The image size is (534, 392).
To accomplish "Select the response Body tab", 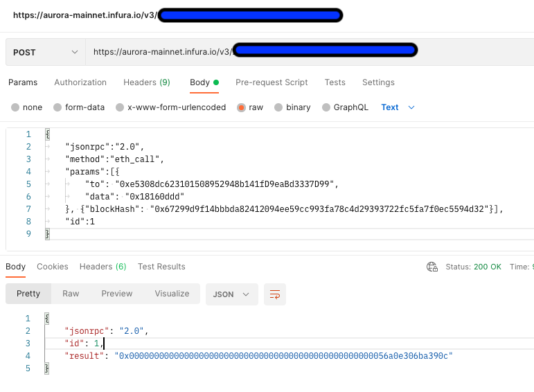I will 15,267.
